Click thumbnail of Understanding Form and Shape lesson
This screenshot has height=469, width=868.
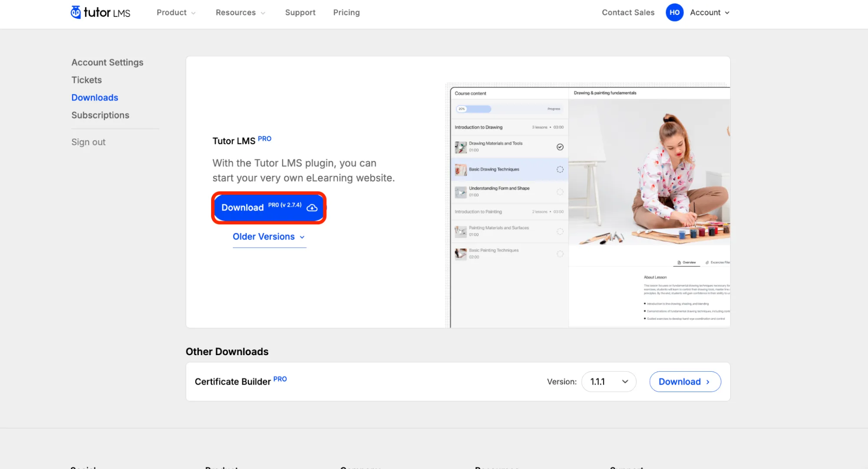click(x=460, y=192)
